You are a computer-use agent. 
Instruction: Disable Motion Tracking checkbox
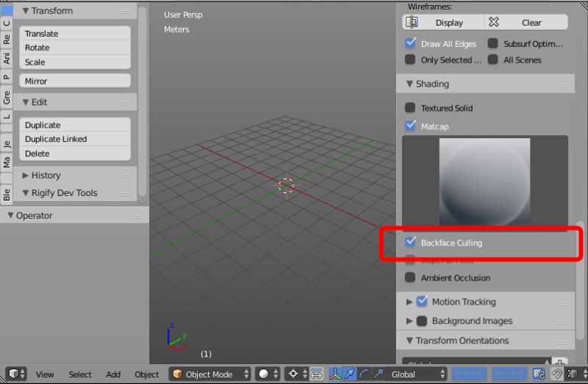pyautogui.click(x=422, y=301)
